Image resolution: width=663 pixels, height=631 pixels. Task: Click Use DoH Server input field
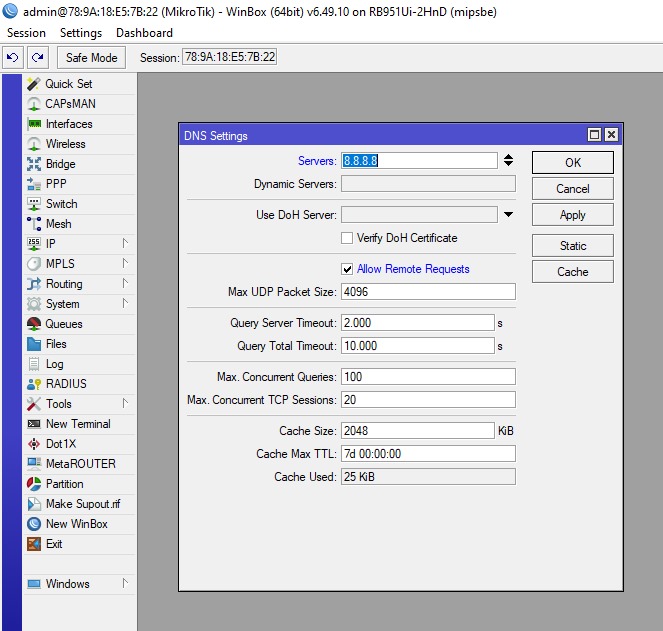(419, 214)
